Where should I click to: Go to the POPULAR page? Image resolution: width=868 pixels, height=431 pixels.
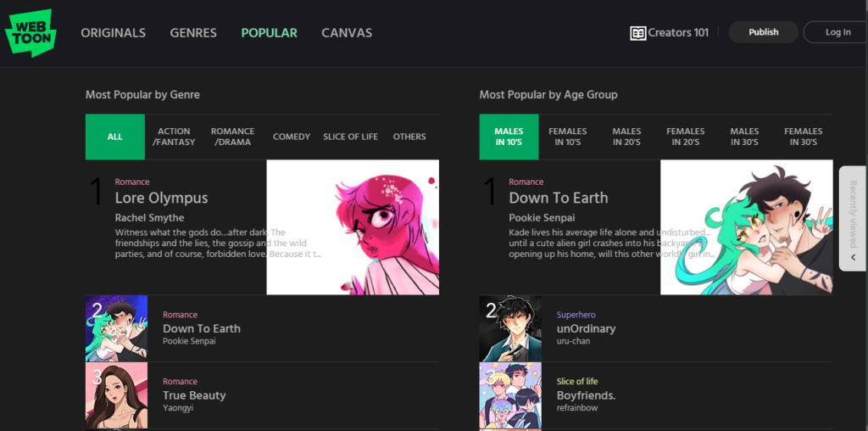tap(269, 33)
